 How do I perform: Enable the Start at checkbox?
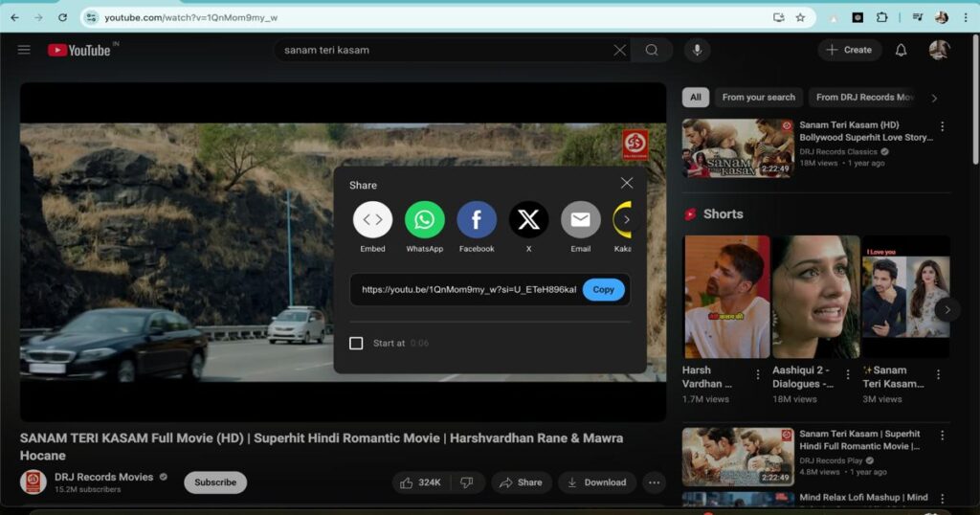(x=356, y=343)
